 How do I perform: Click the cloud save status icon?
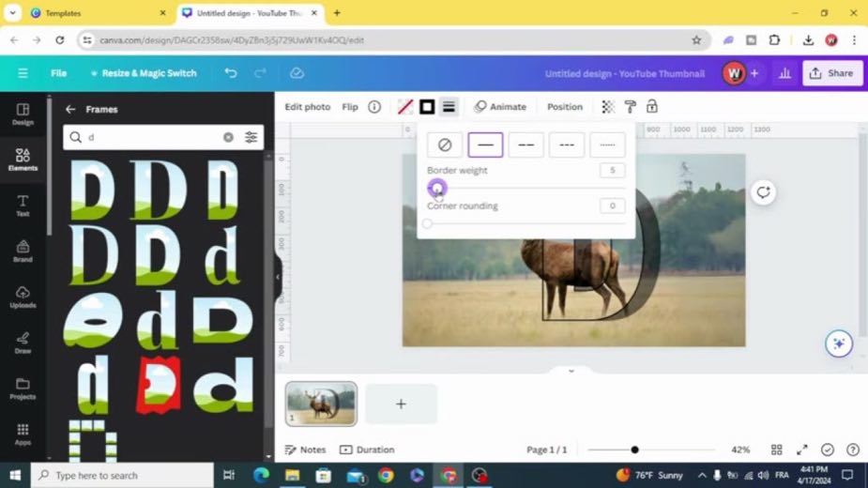pyautogui.click(x=297, y=73)
